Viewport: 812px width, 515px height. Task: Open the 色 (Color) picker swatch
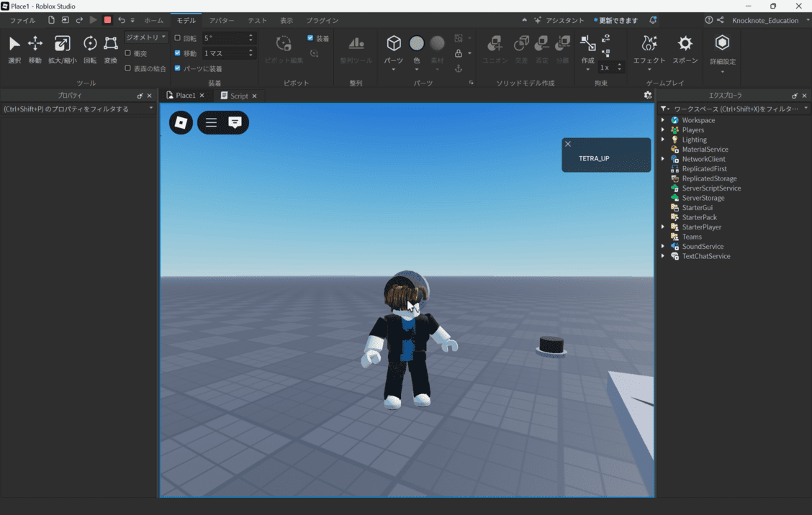coord(416,43)
